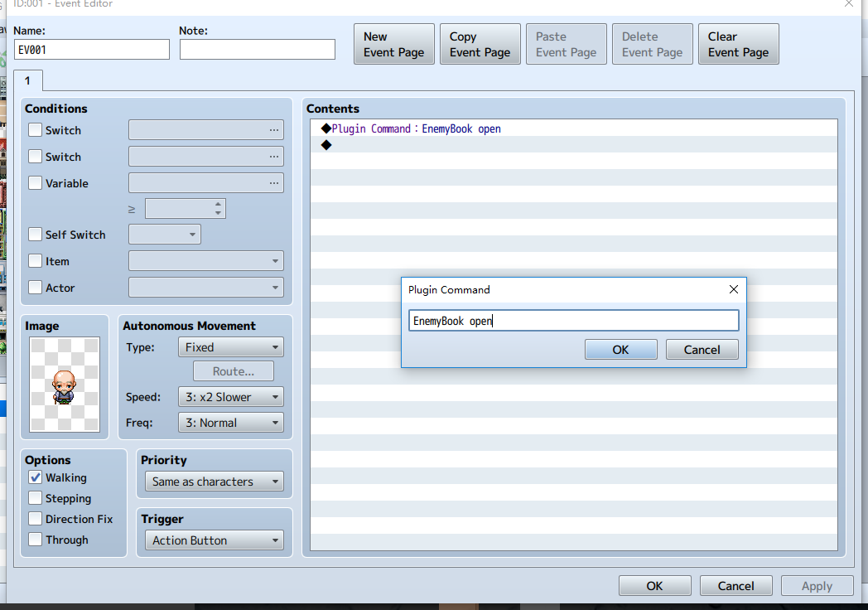The width and height of the screenshot is (868, 610).
Task: Enable the Direction Fix option
Action: tap(35, 519)
